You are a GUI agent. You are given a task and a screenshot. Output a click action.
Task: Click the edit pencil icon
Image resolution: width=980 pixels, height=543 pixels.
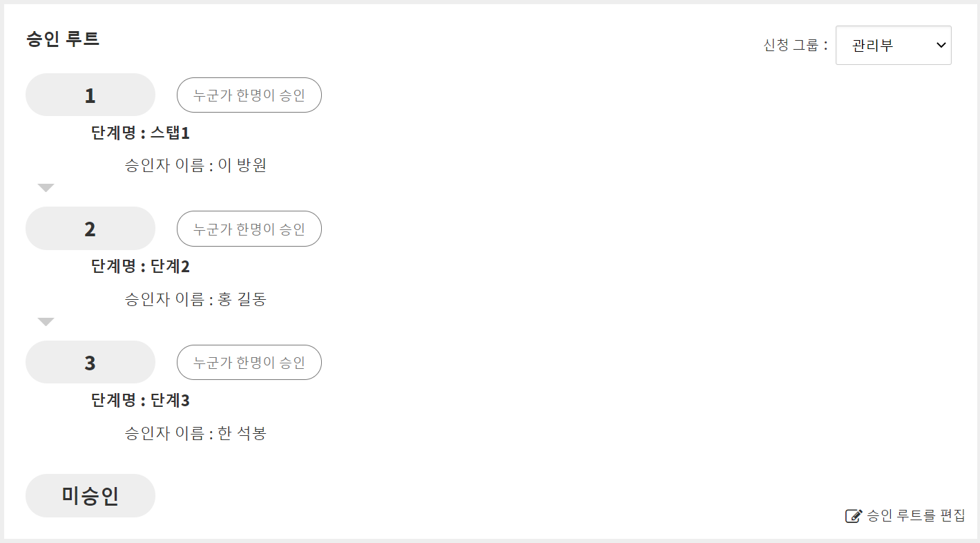point(854,516)
